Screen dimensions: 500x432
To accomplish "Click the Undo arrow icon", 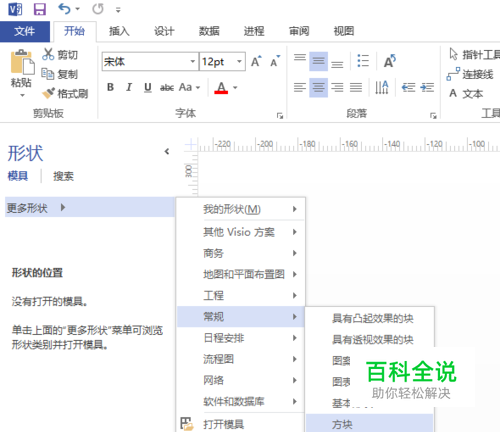I will 64,9.
